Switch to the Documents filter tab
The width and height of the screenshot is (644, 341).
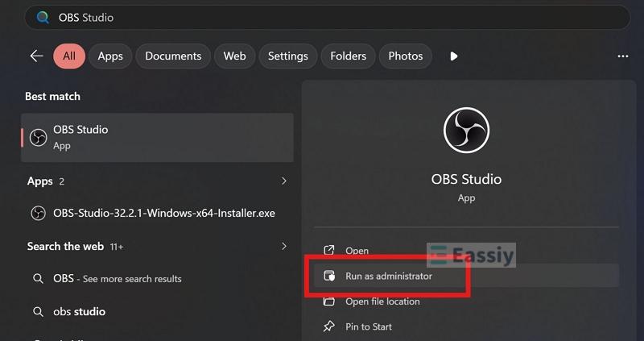point(173,56)
